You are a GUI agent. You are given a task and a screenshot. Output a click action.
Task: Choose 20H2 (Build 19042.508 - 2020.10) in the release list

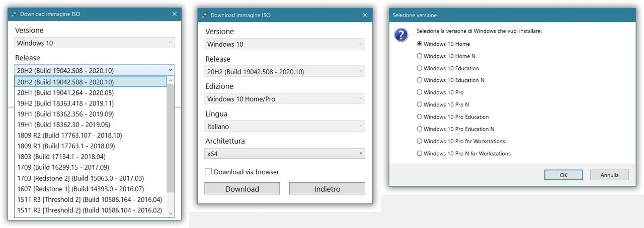click(x=91, y=82)
